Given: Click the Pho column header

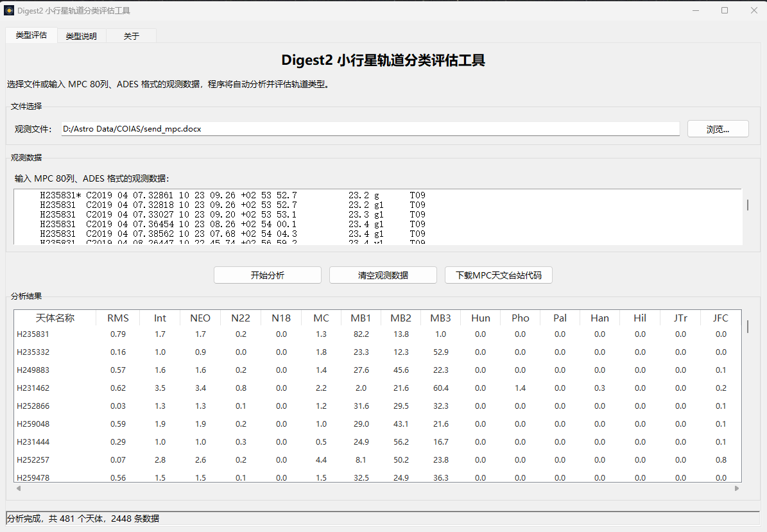Looking at the screenshot, I should (x=521, y=318).
